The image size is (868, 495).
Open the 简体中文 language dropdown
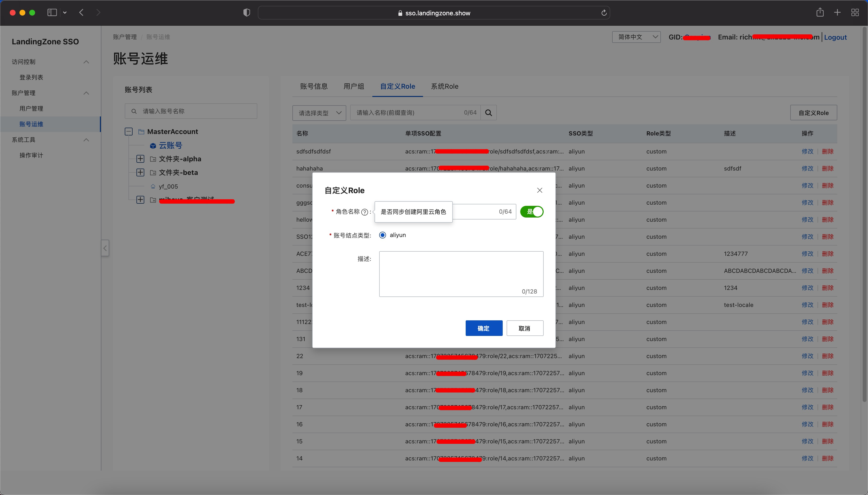[636, 37]
